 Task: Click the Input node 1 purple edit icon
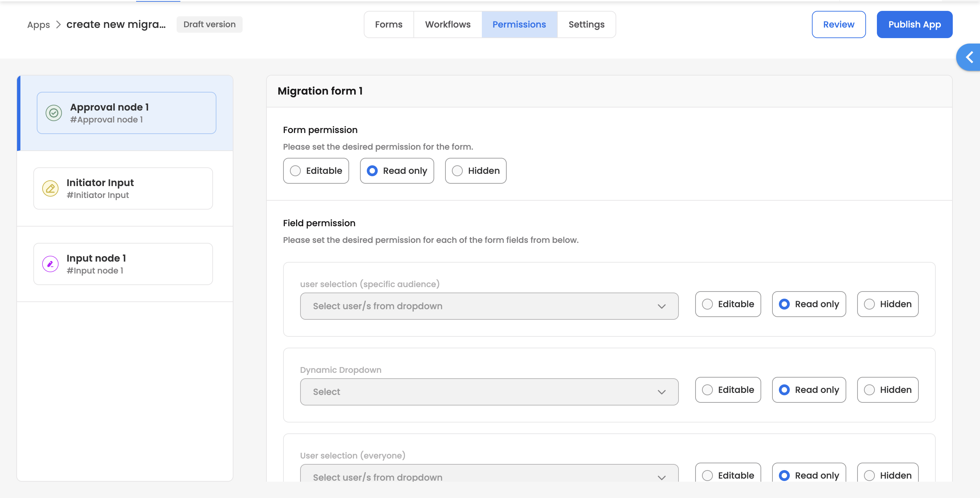tap(50, 264)
